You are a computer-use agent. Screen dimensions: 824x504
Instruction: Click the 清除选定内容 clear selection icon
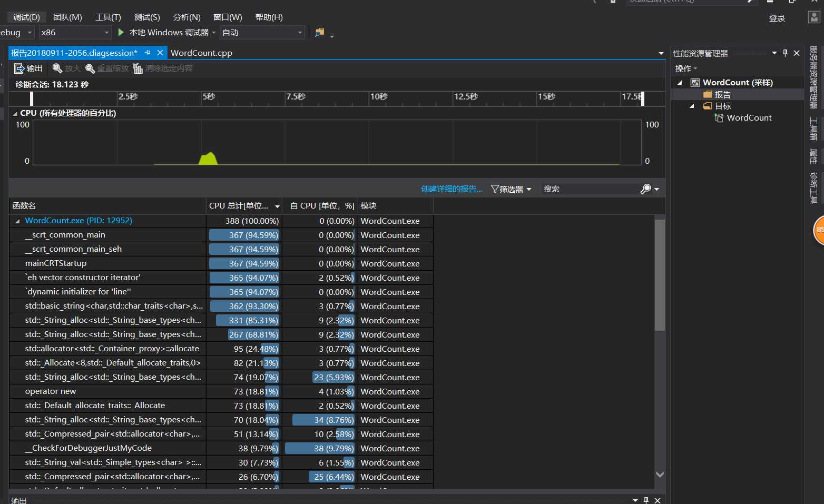138,68
